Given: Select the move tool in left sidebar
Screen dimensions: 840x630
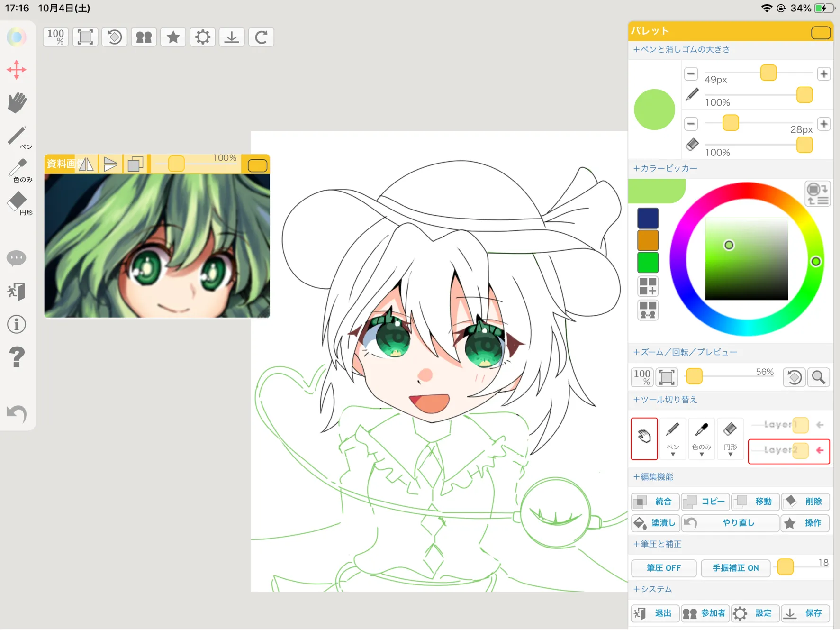Looking at the screenshot, I should (x=17, y=70).
